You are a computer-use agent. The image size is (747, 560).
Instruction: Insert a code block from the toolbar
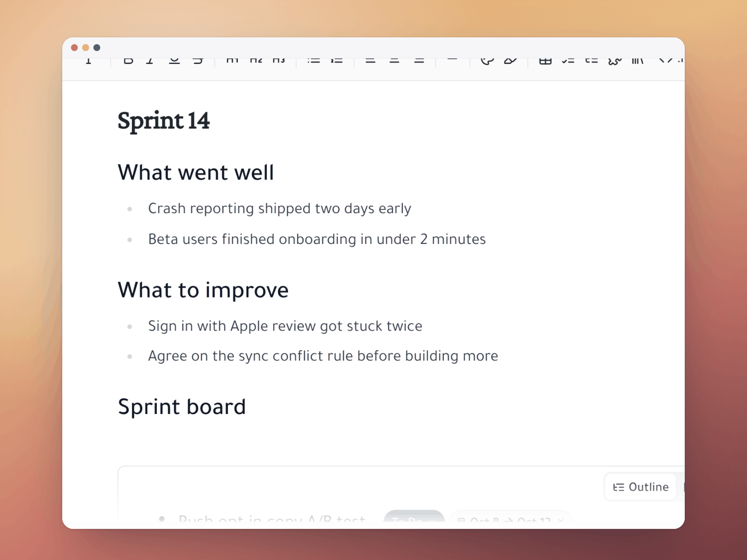click(x=666, y=61)
